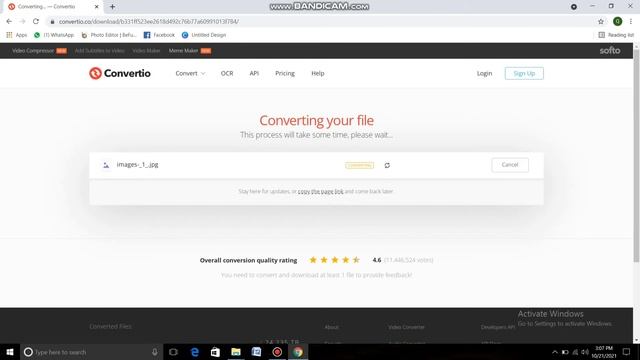The image size is (640, 360).
Task: Go back with the browser back arrow
Action: 9,21
